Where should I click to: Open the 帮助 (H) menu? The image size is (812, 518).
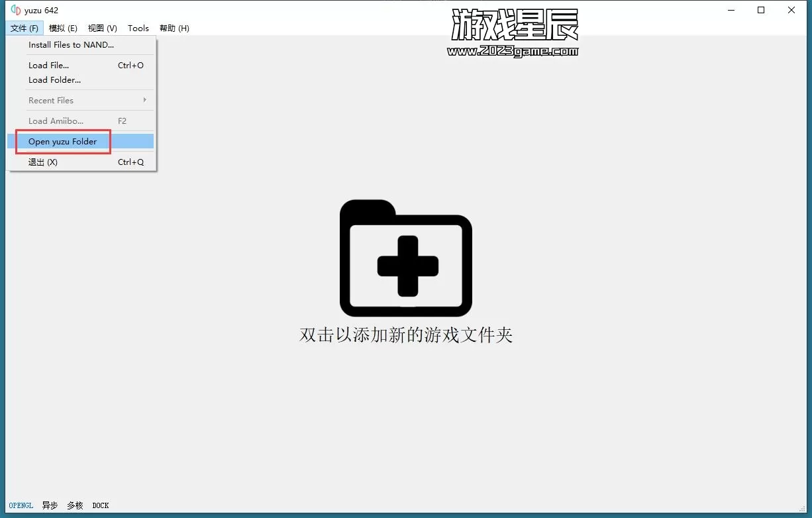click(x=174, y=28)
